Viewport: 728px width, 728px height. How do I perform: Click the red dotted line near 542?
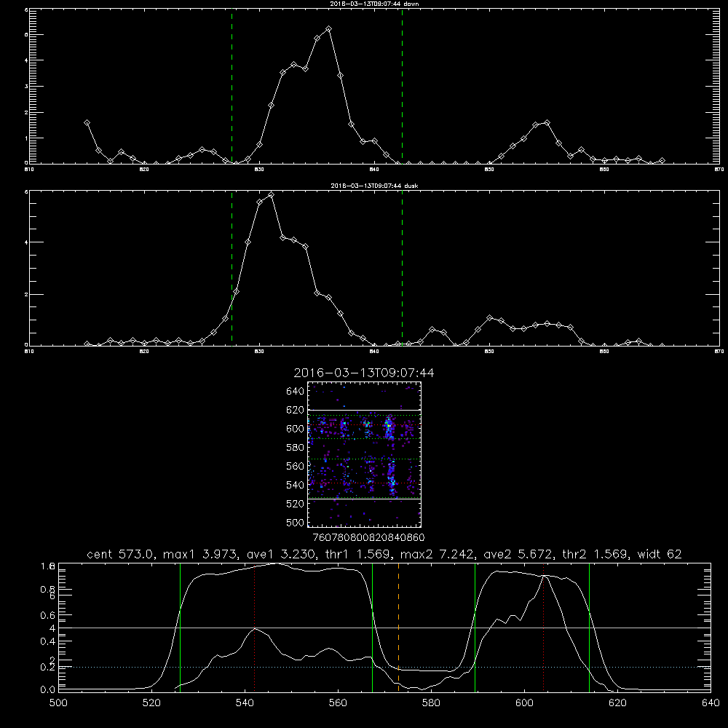[x=254, y=627]
